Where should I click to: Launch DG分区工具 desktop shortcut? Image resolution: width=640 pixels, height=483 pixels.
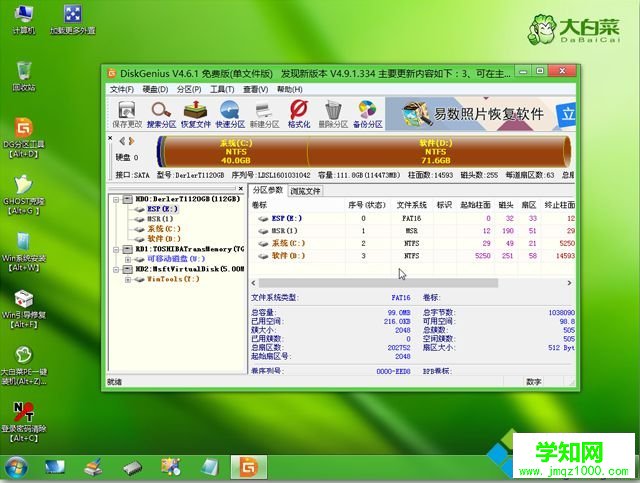(24, 138)
